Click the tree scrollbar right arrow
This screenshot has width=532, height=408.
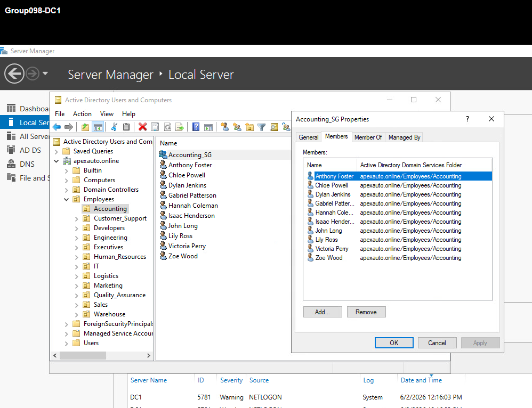[148, 355]
